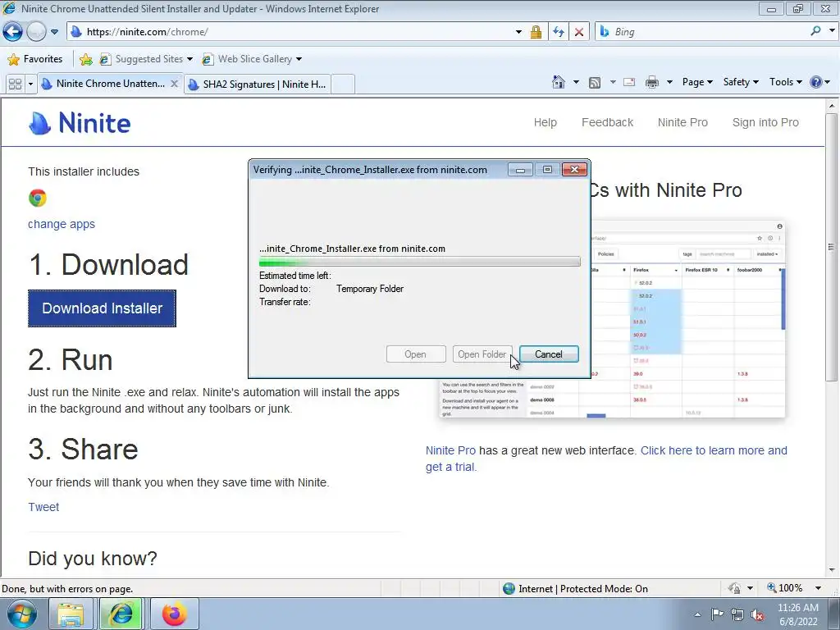Image resolution: width=840 pixels, height=630 pixels.
Task: Click the change apps link
Action: [61, 224]
